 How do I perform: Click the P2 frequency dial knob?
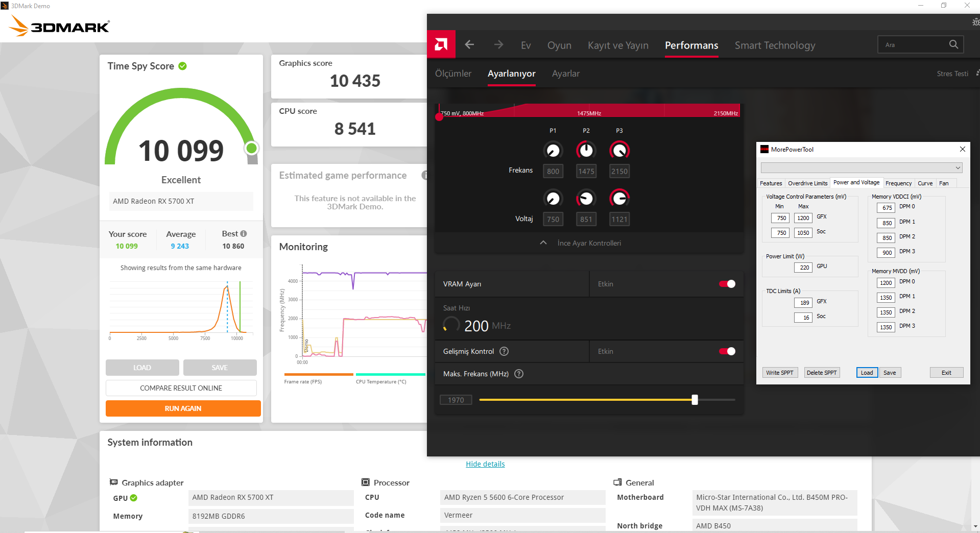click(586, 150)
